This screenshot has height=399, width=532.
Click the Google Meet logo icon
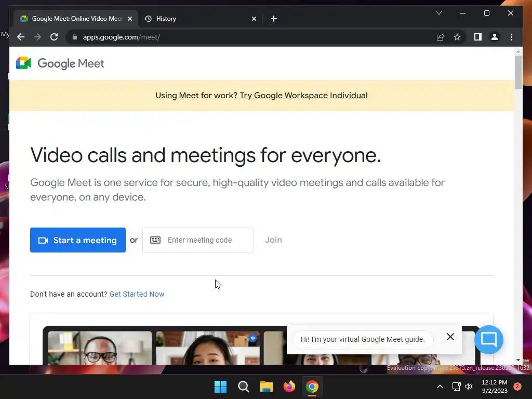pyautogui.click(x=23, y=63)
